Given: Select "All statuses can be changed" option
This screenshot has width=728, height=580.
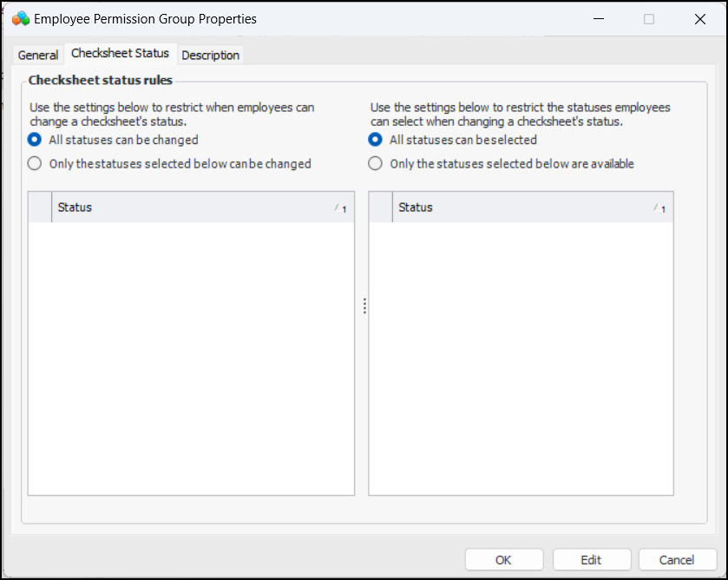Looking at the screenshot, I should click(x=35, y=140).
